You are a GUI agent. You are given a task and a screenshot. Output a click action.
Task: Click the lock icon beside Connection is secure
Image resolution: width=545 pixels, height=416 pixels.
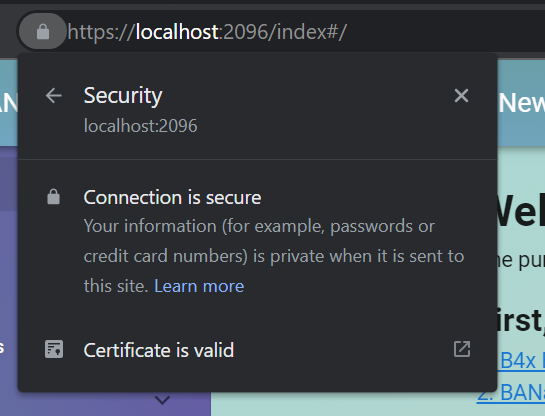[x=53, y=197]
